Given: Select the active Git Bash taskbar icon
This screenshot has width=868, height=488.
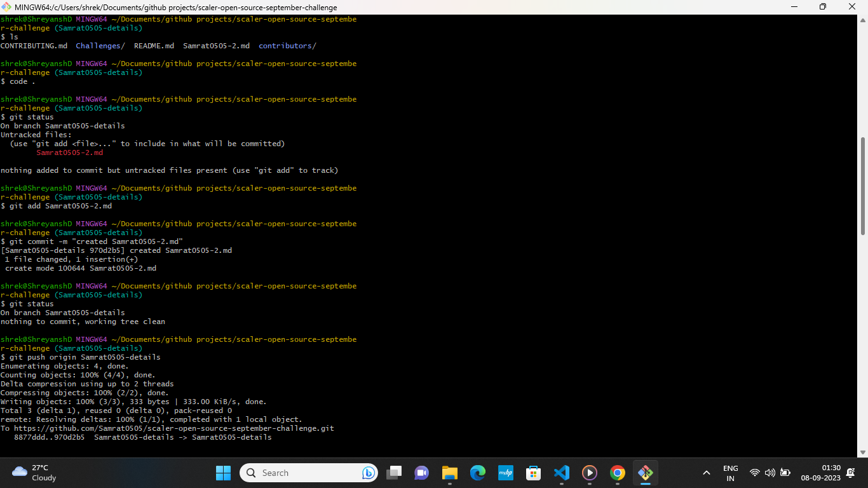Looking at the screenshot, I should point(645,473).
